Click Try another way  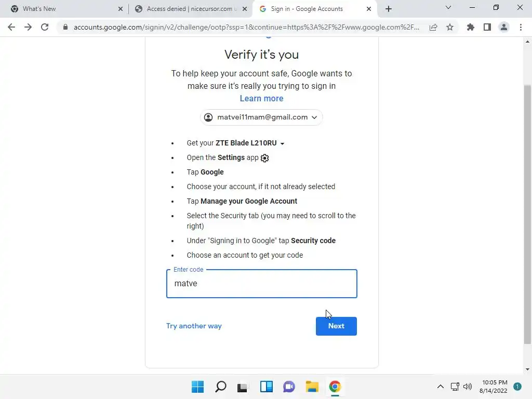point(194,326)
